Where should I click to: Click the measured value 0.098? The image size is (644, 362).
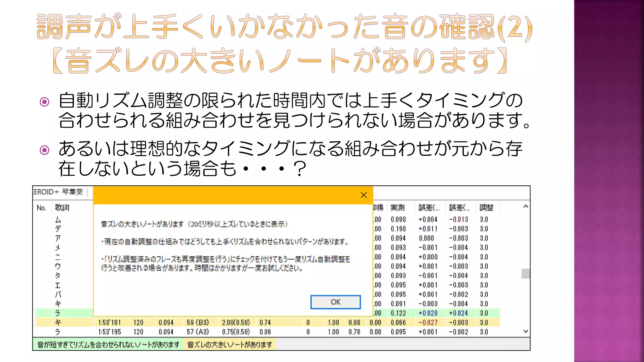[x=398, y=220]
